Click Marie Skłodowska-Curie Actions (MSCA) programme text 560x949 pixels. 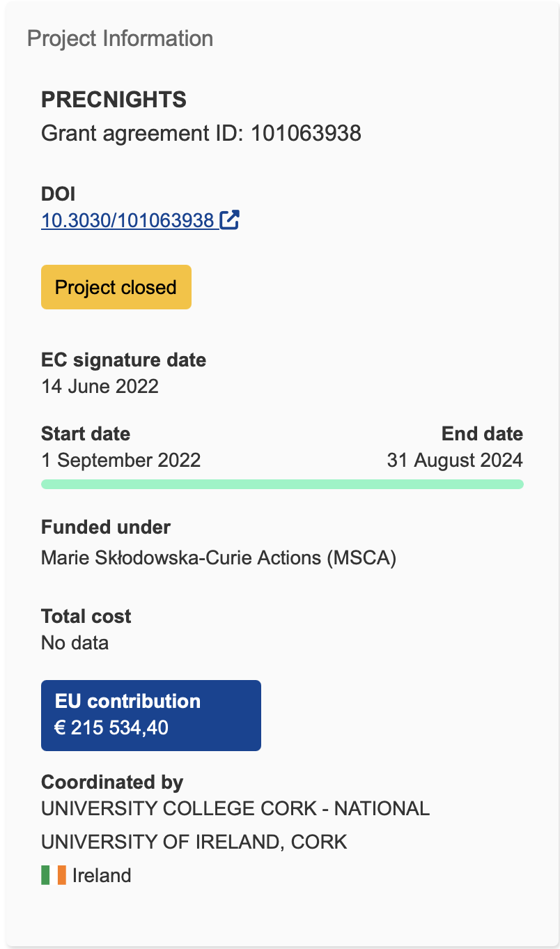pos(218,557)
